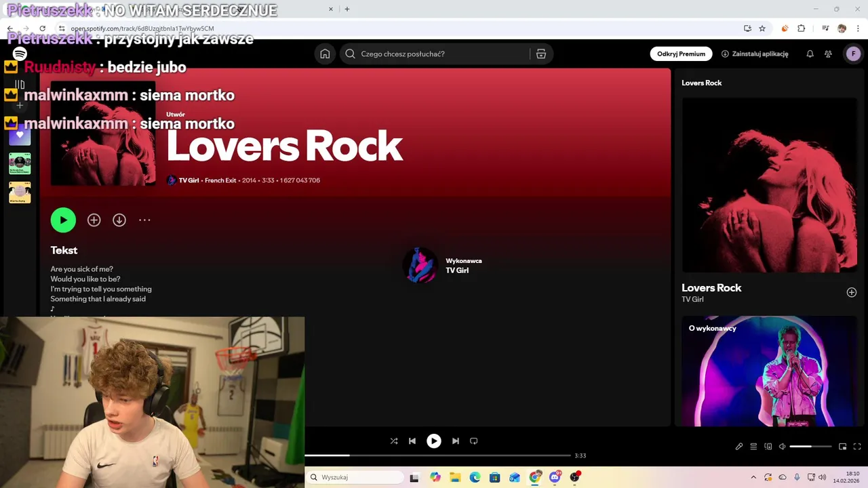Click Lovers Rock cover in track header
The image size is (868, 488).
coord(103,134)
